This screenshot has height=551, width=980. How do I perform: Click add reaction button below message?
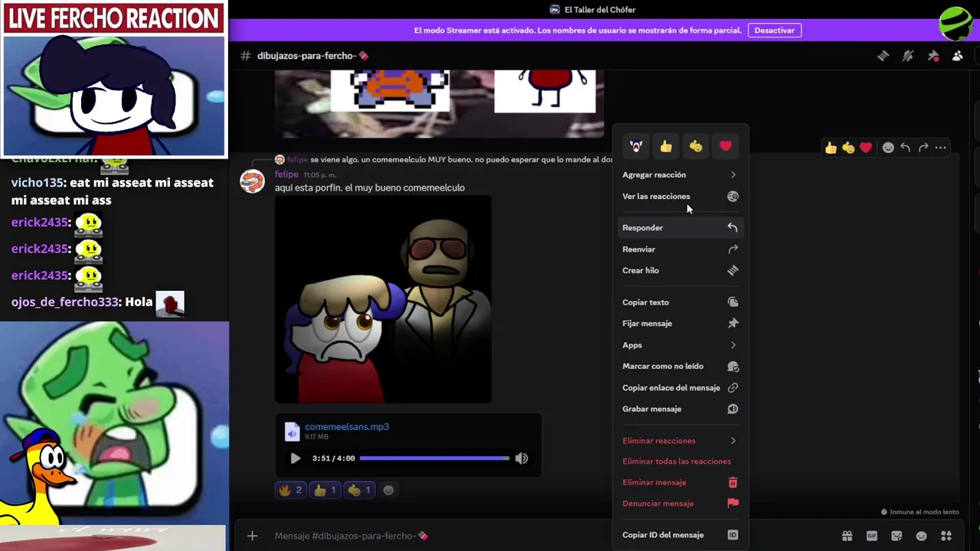[388, 491]
